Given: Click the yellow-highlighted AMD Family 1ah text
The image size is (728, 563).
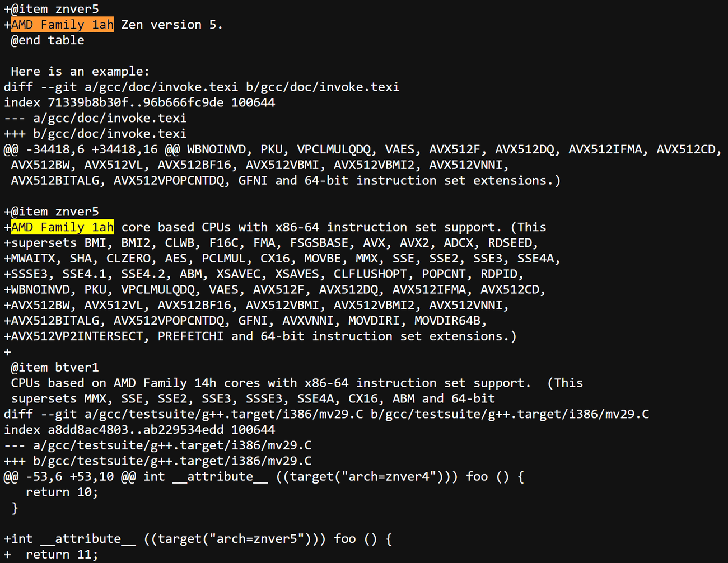Looking at the screenshot, I should point(62,227).
